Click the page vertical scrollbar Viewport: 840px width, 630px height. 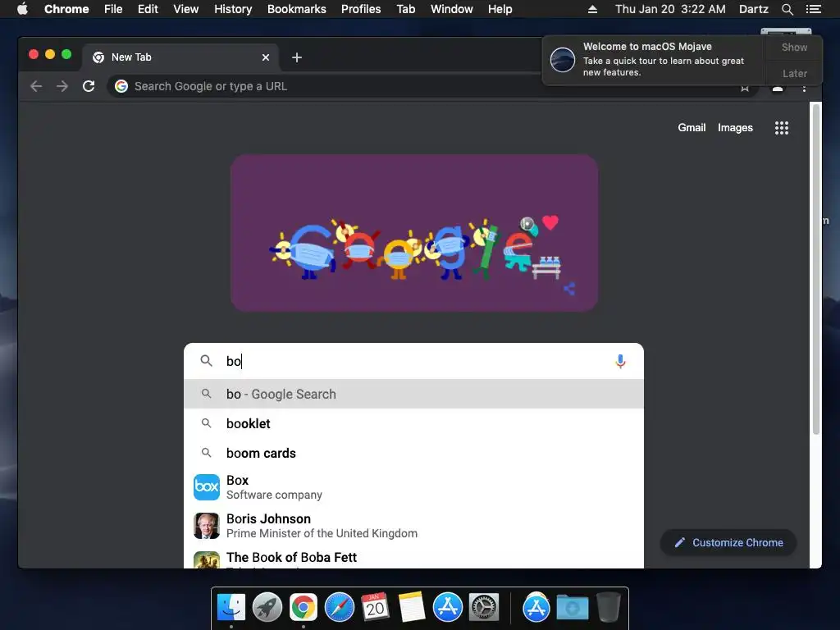tap(816, 269)
